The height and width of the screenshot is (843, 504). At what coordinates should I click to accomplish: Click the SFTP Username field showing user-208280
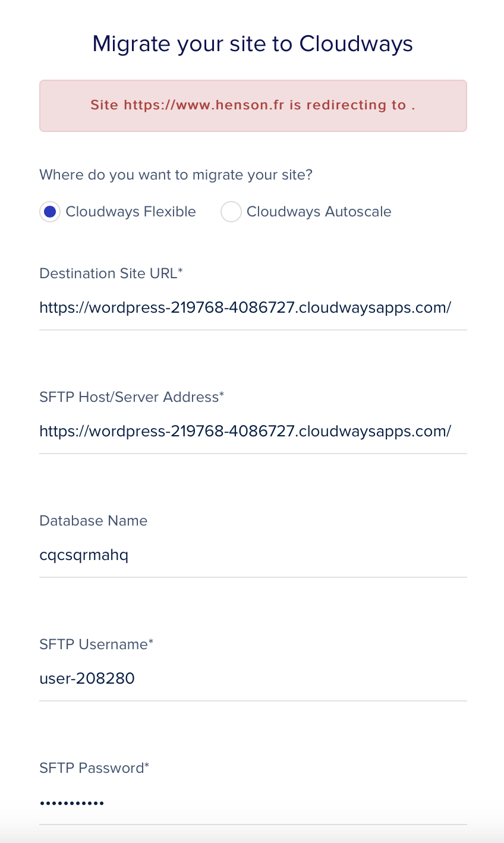253,679
